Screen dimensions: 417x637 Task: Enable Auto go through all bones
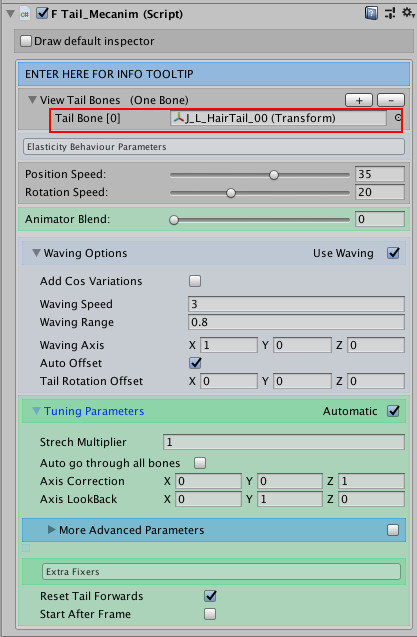pyautogui.click(x=200, y=463)
